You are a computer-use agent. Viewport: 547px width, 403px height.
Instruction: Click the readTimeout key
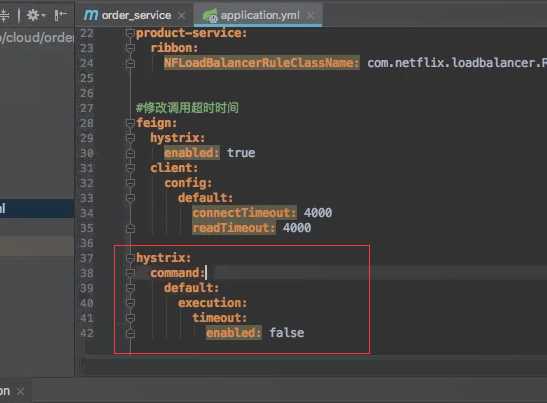tap(234, 228)
